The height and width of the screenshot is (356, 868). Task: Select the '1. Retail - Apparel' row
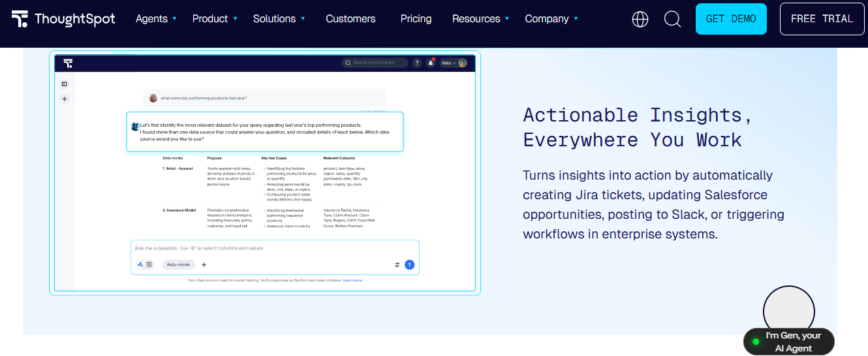coord(271,185)
